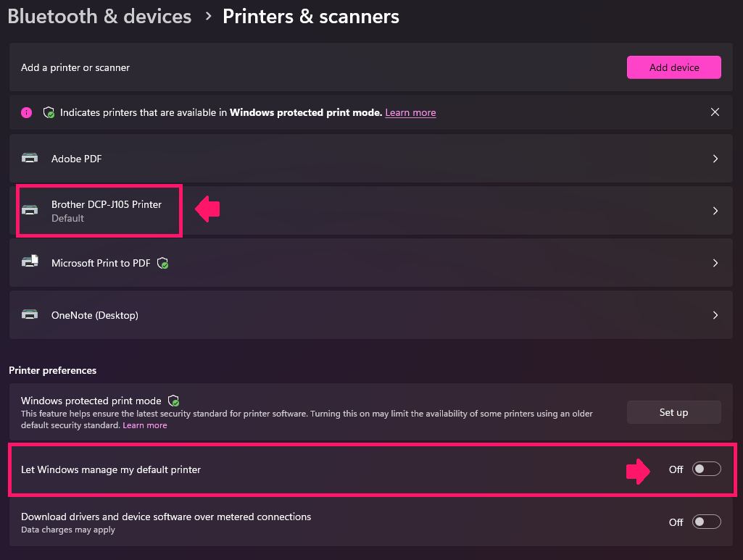
Task: Click the Set up button
Action: coord(674,412)
